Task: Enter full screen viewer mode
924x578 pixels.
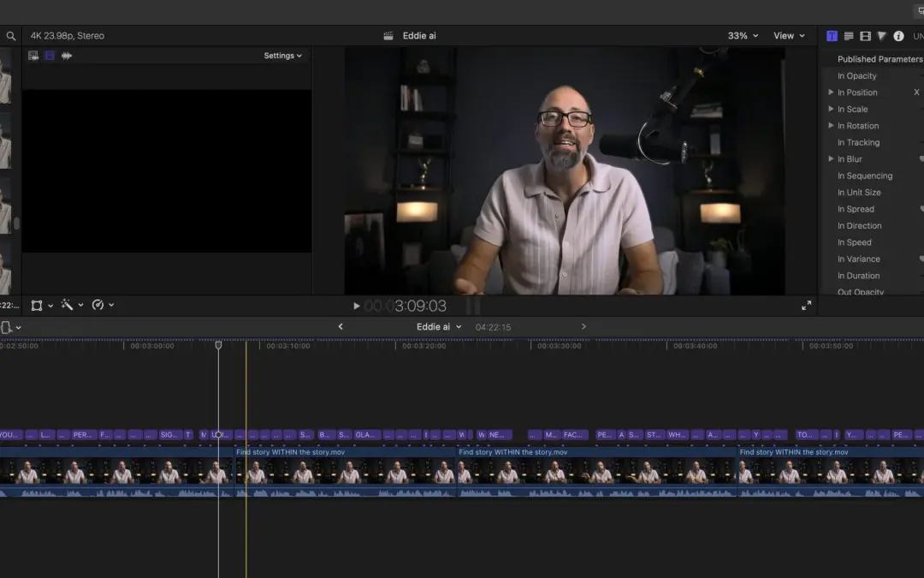Action: pyautogui.click(x=806, y=306)
